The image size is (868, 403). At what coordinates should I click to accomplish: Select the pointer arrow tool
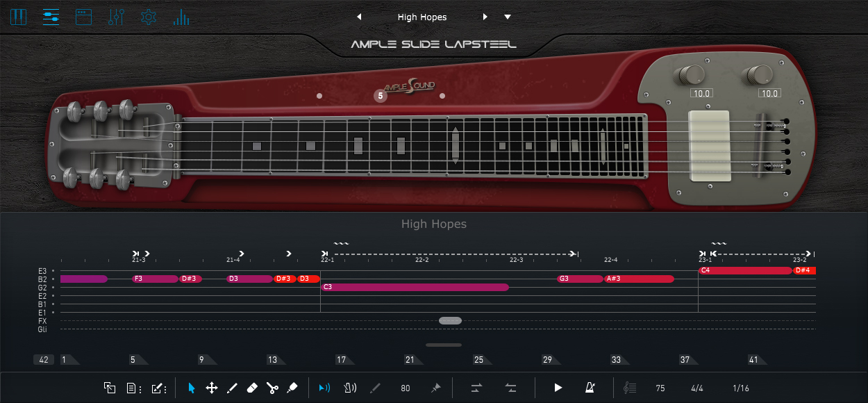point(192,388)
